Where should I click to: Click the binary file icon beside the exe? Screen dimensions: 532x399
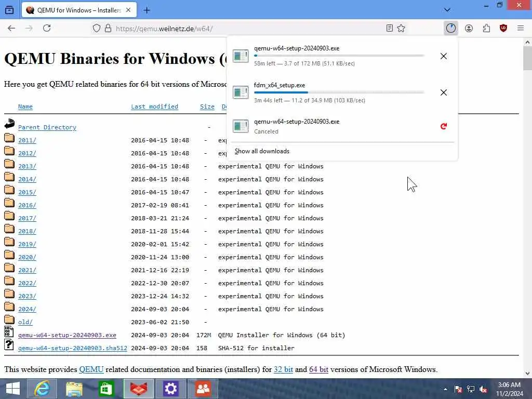pos(9,331)
